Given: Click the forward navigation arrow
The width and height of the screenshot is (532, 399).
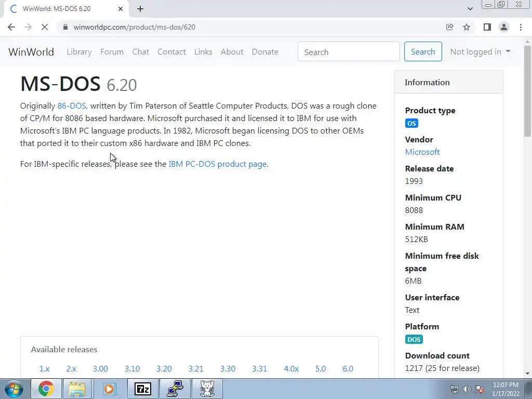Looking at the screenshot, I should pos(28,27).
